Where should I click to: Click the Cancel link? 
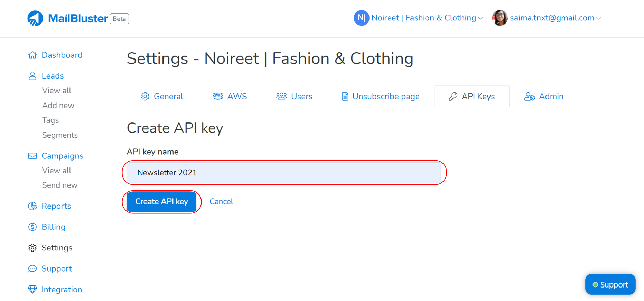pyautogui.click(x=221, y=202)
